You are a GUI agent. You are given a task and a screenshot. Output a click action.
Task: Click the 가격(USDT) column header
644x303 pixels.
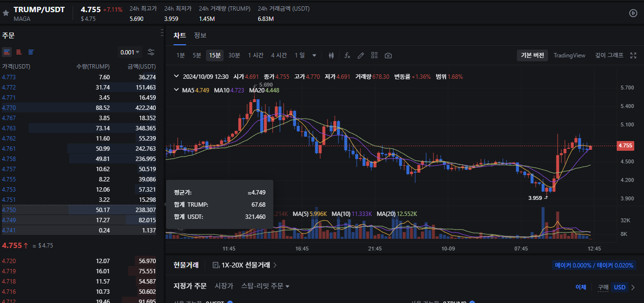(16, 66)
